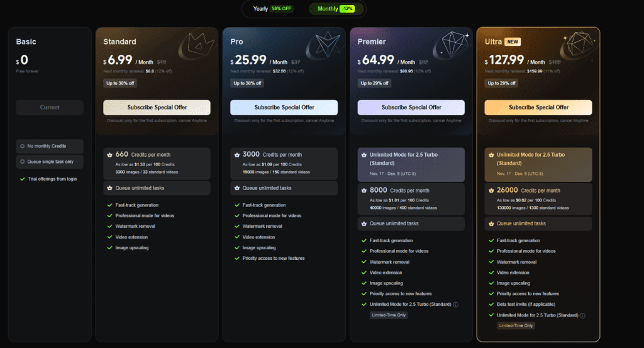This screenshot has height=348, width=644.
Task: Click the crown icon beside Ultra's Queue unlimited tasks
Action: tap(491, 223)
